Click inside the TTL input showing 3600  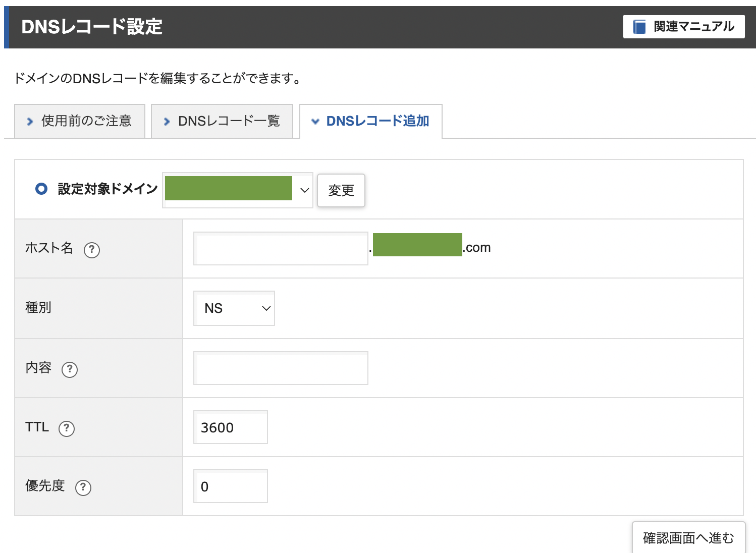[x=230, y=427]
